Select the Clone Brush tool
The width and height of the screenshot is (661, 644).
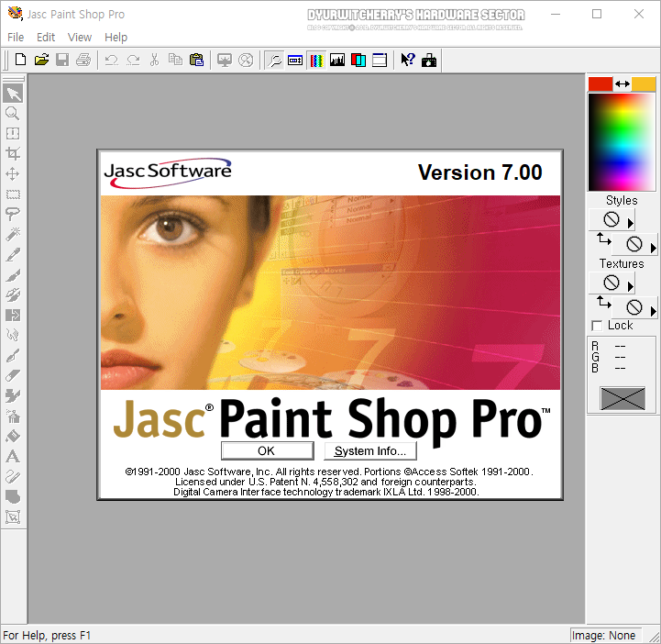click(13, 294)
